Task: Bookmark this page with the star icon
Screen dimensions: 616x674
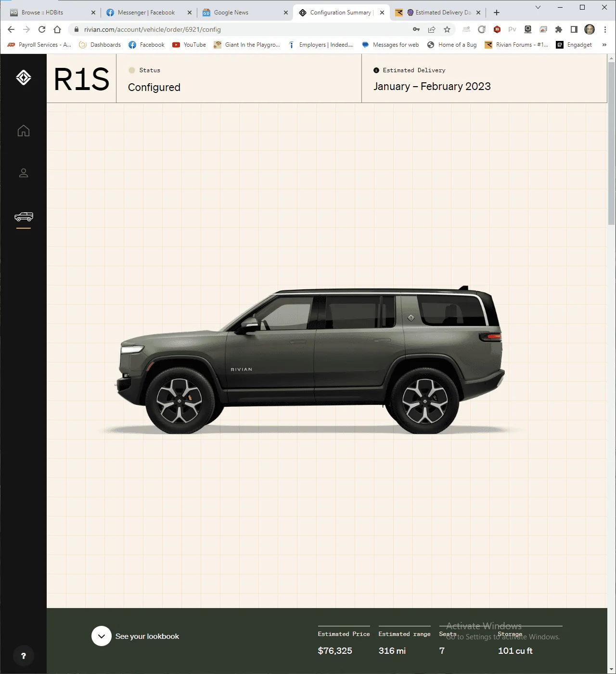Action: pyautogui.click(x=447, y=29)
